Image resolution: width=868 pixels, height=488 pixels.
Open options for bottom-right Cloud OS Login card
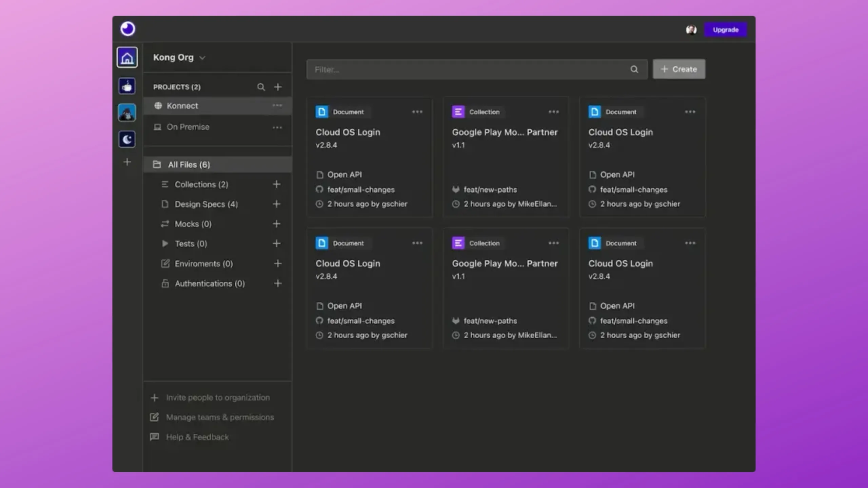tap(690, 243)
